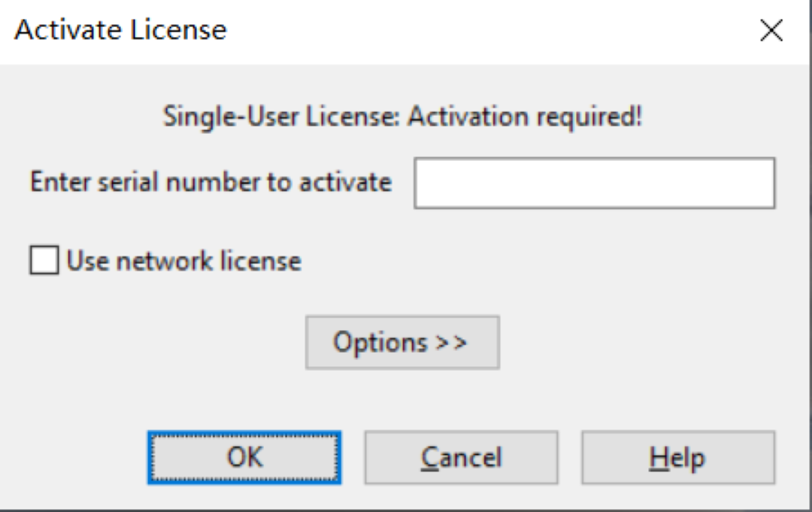Expand the Options >> section
Screen dimensions: 812x512
pos(402,343)
